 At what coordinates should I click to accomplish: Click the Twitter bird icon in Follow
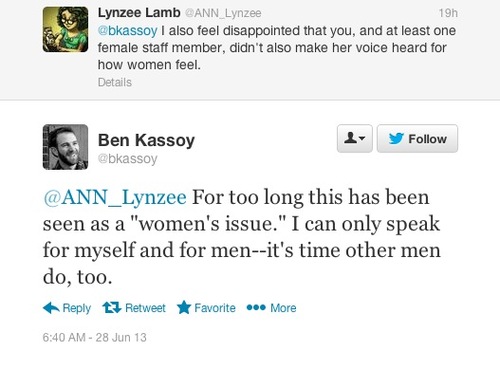(x=396, y=138)
